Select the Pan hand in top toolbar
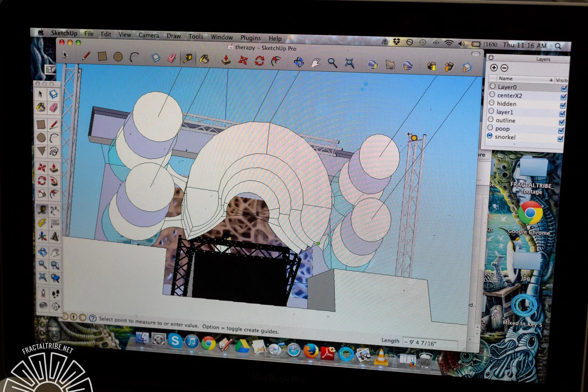Image resolution: width=588 pixels, height=392 pixels. point(316,63)
